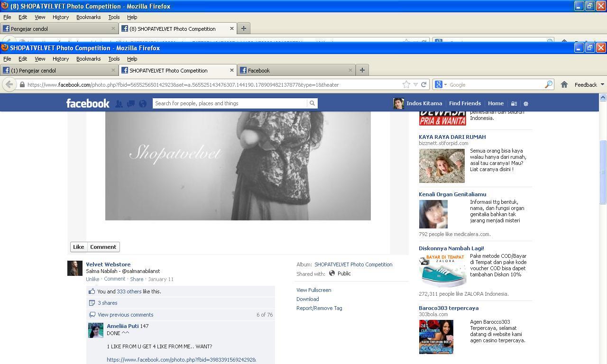Click the Velvet Webstore avatar thumbnail

point(75,268)
